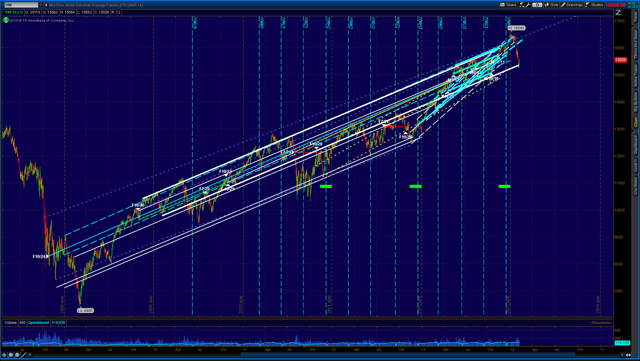Click the Lo price bubble at bottom
Viewport: 640px width, 361px height.
point(85,310)
